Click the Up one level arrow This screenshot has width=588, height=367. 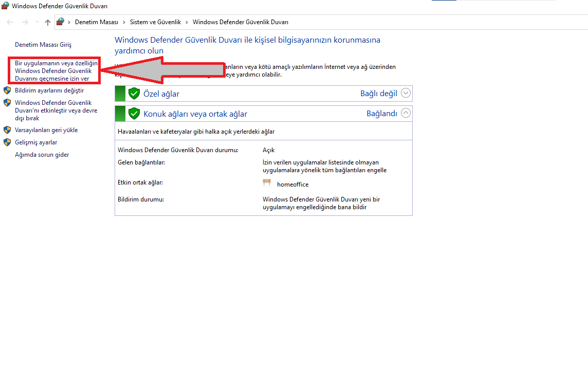(x=48, y=22)
